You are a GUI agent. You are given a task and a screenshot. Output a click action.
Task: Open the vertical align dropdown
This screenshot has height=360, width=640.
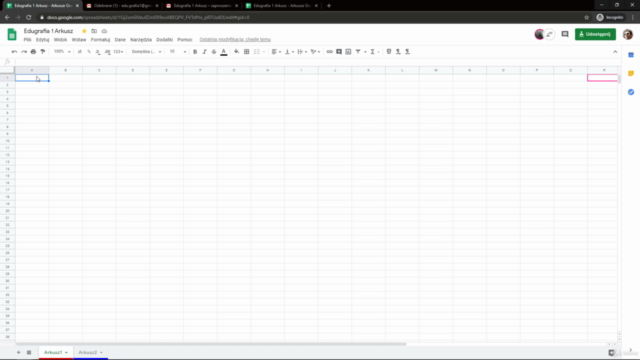(289, 52)
